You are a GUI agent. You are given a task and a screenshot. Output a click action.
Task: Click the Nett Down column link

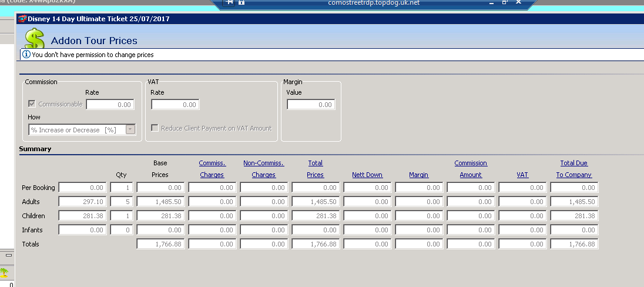(367, 175)
